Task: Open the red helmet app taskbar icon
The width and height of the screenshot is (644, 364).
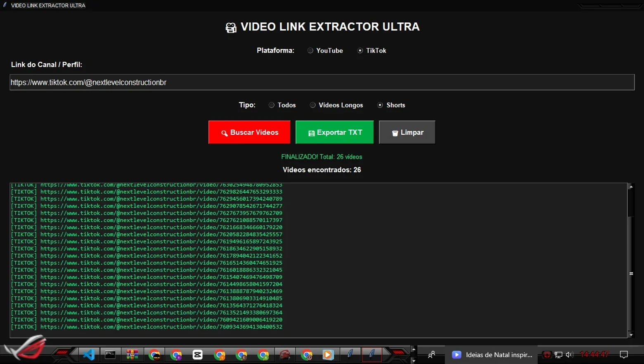Action: [285, 354]
